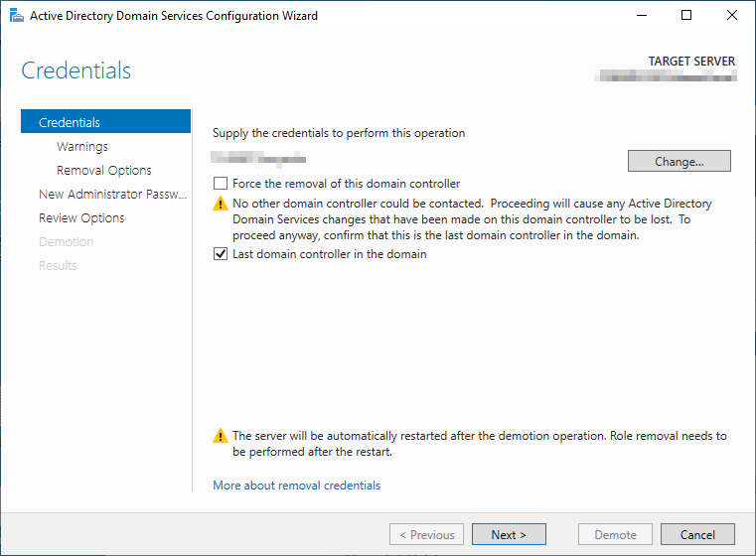Click 'Supply the credentials to perform this operation' text
The height and width of the screenshot is (556, 756).
[x=339, y=133]
